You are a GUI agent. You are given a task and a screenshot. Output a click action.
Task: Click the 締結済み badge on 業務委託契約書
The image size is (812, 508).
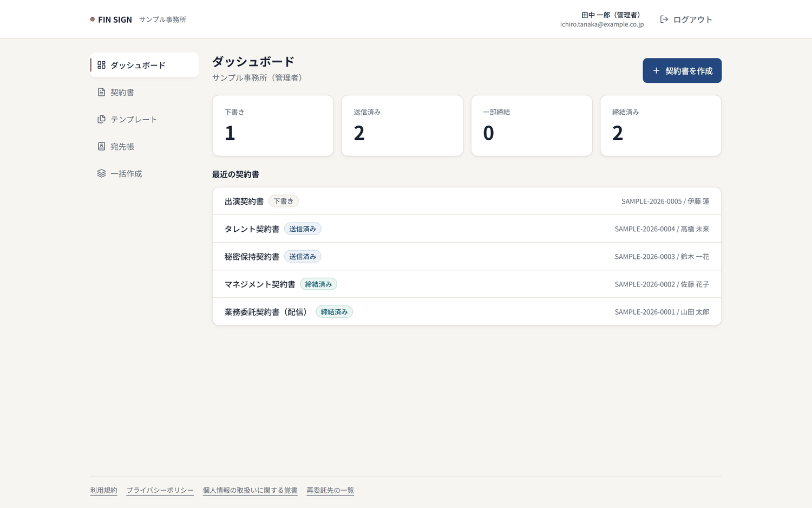334,312
